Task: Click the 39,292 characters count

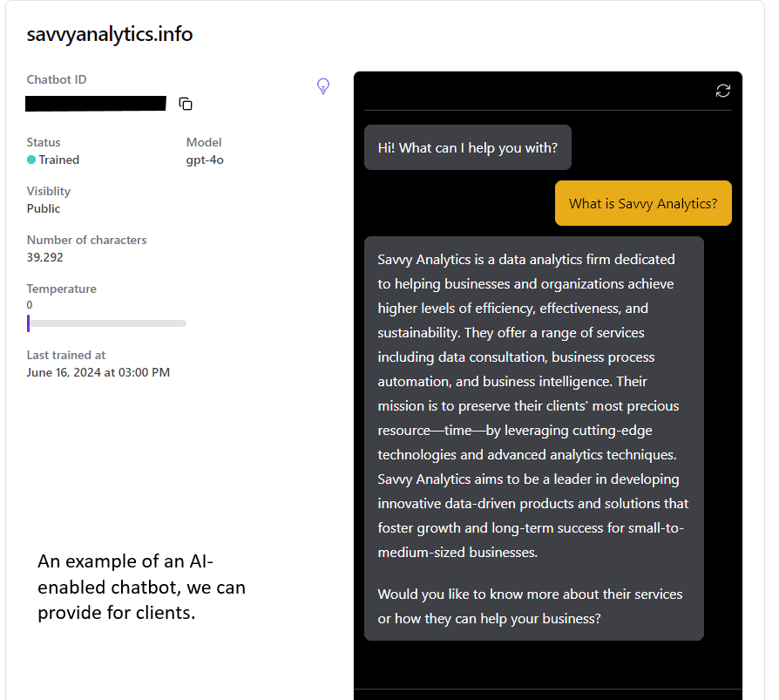Action: (44, 257)
